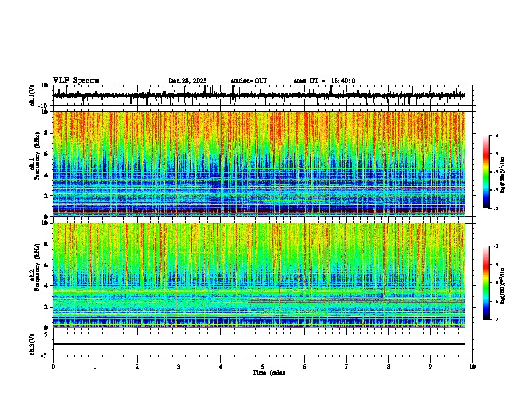Click the "8" kHz tick on ch.1 frequency axis
Image resolution: width=532 pixels, height=411 pixels.
coord(47,133)
